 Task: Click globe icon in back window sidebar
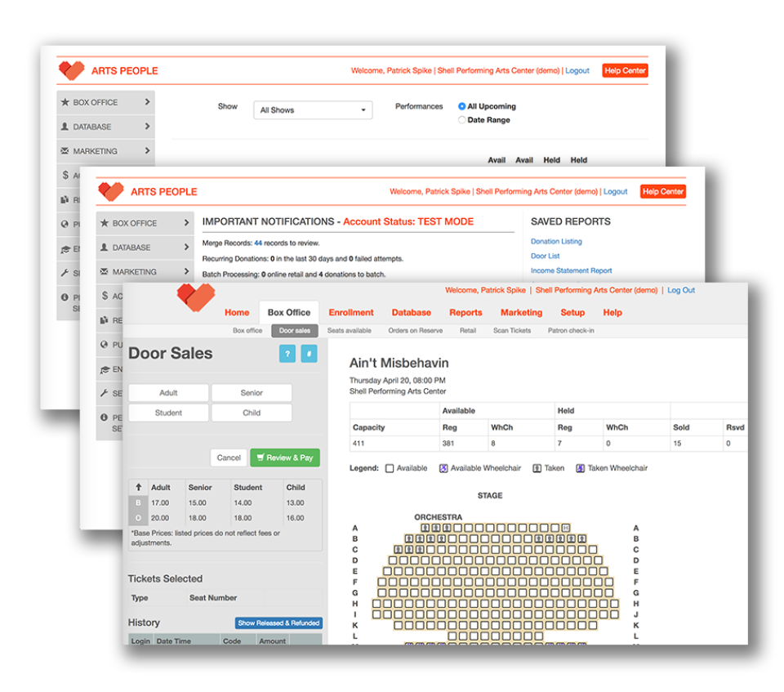pos(65,224)
